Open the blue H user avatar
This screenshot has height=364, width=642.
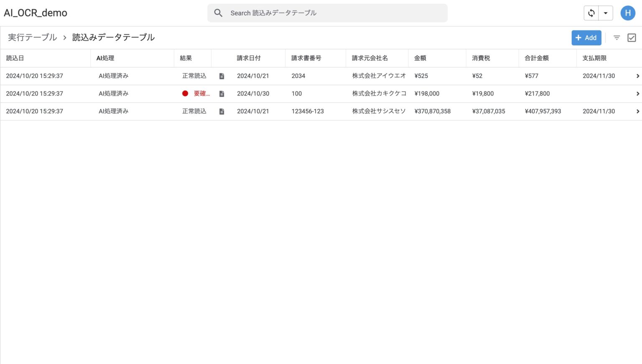click(628, 13)
